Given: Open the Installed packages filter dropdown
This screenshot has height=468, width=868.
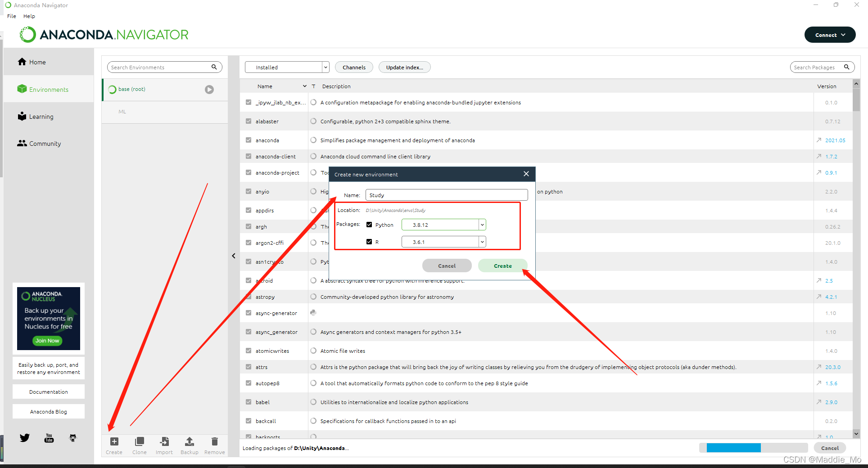Looking at the screenshot, I should tap(287, 67).
